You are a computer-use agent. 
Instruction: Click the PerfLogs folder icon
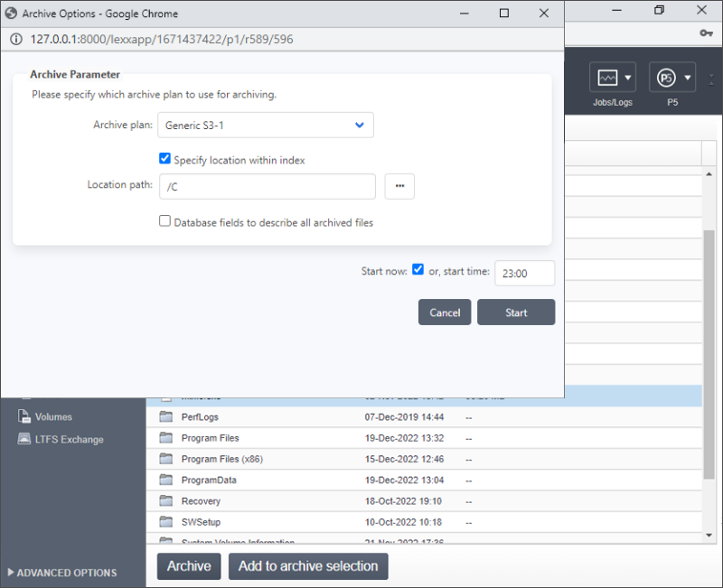click(x=165, y=416)
